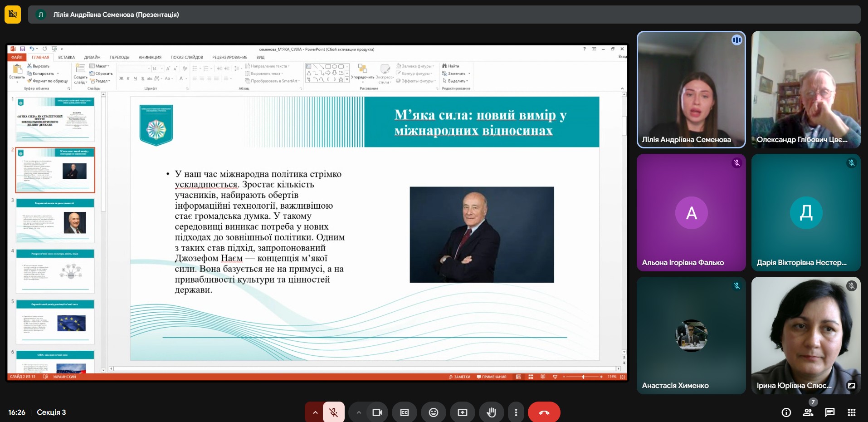Raise your hand in the meeting
Image resolution: width=868 pixels, height=422 pixels.
click(491, 412)
